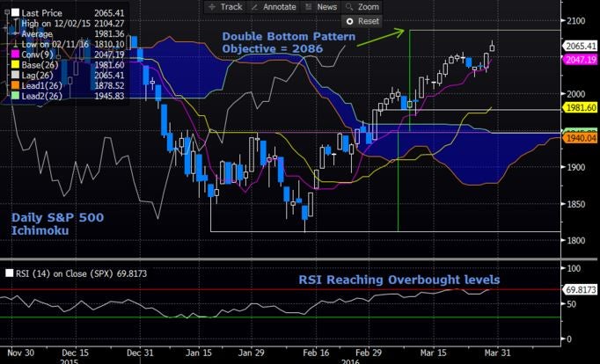
Task: Click the orange 1940.04 axis tag
Action: point(581,138)
